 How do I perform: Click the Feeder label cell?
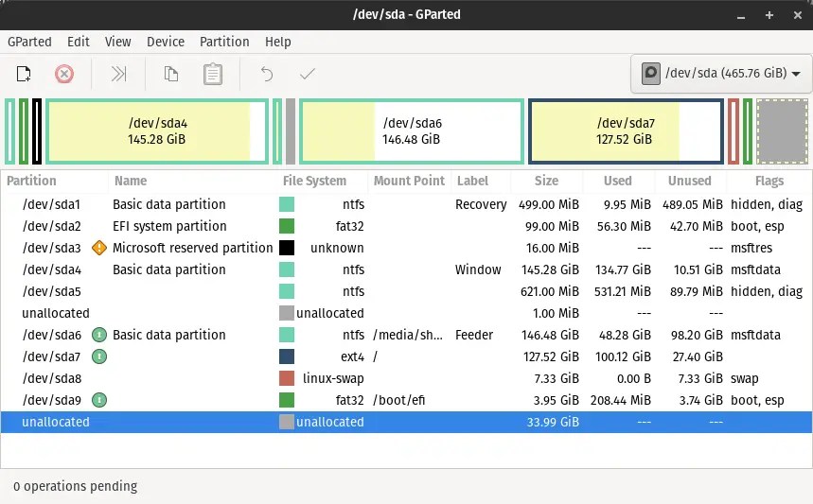tap(474, 335)
